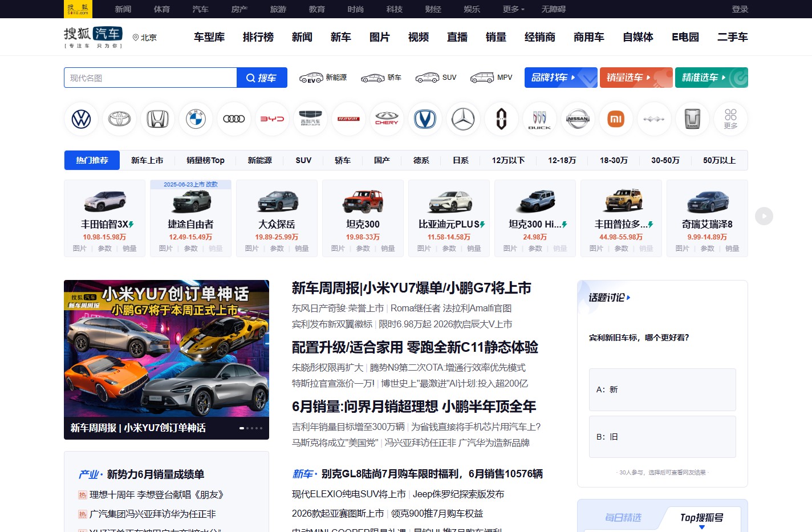The image size is (812, 532).
Task: Open the Xiaomi brand logo
Action: tap(616, 119)
